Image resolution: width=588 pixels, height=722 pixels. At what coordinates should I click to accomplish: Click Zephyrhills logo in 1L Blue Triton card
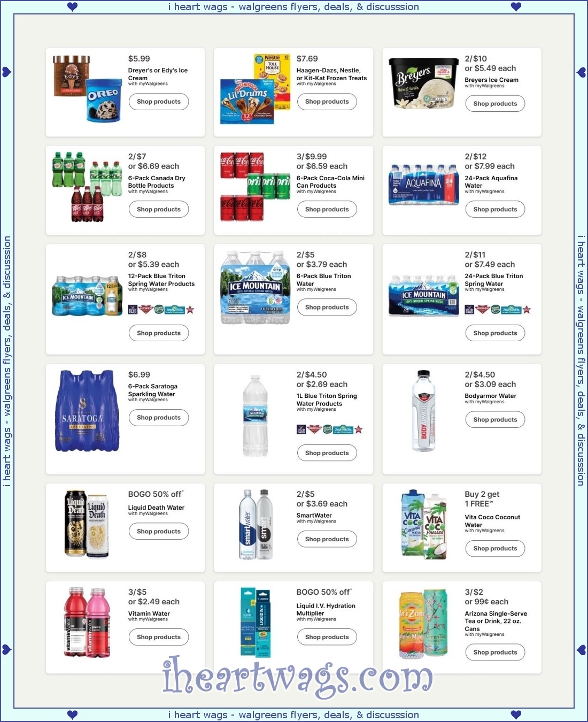pyautogui.click(x=343, y=429)
